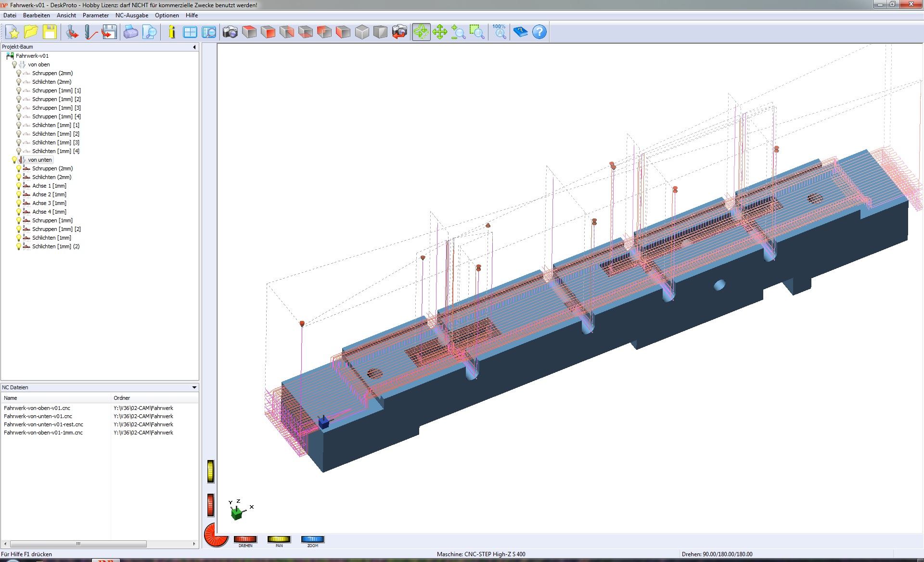Collapse the Projekt-Baum panel arrow
924x562 pixels.
194,47
